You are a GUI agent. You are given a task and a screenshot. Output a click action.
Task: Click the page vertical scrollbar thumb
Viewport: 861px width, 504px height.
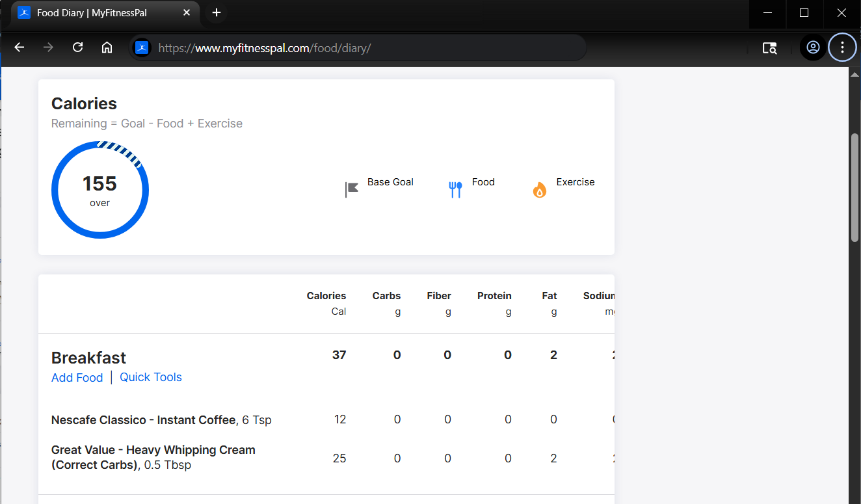[x=855, y=187]
